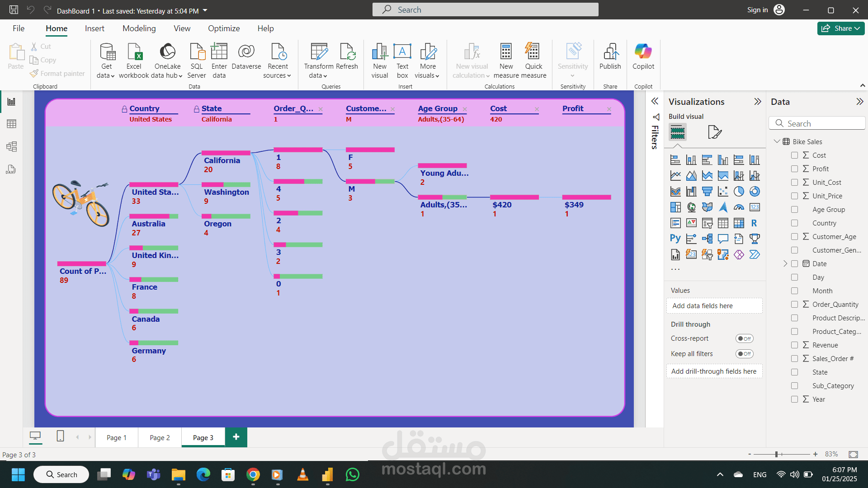
Task: Collapse the Bike Sales table
Action: click(x=777, y=141)
